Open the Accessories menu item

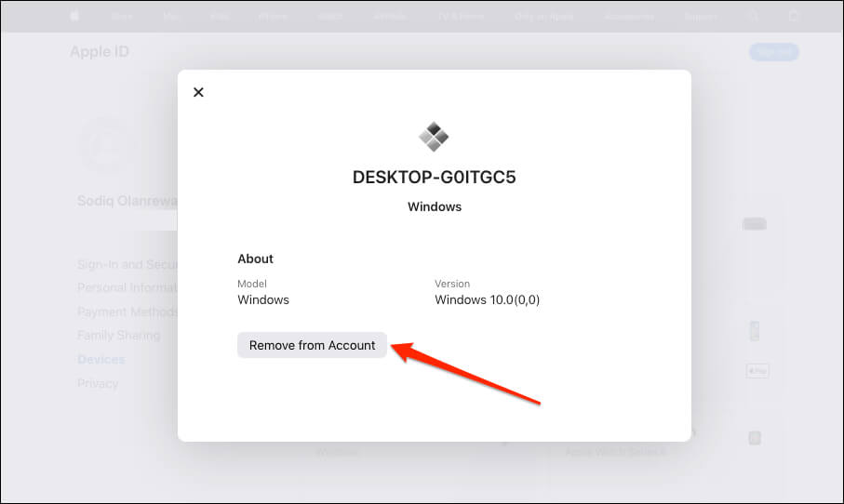point(629,17)
